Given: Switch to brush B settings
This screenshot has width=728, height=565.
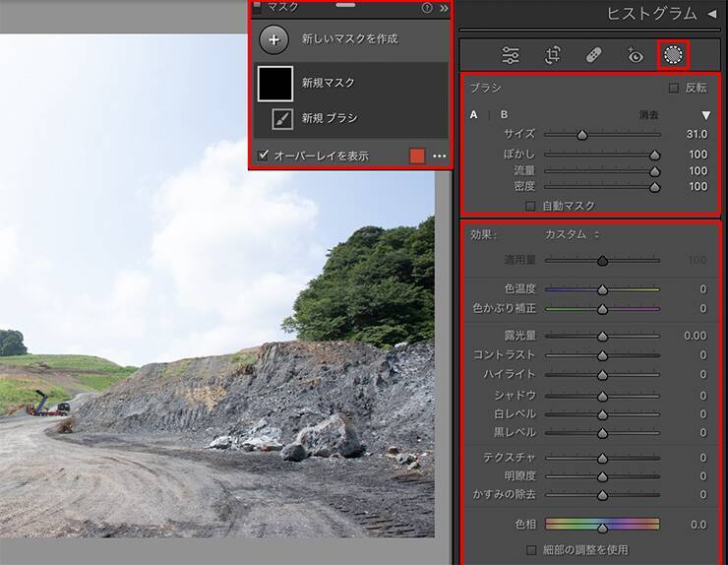Looking at the screenshot, I should [x=505, y=115].
